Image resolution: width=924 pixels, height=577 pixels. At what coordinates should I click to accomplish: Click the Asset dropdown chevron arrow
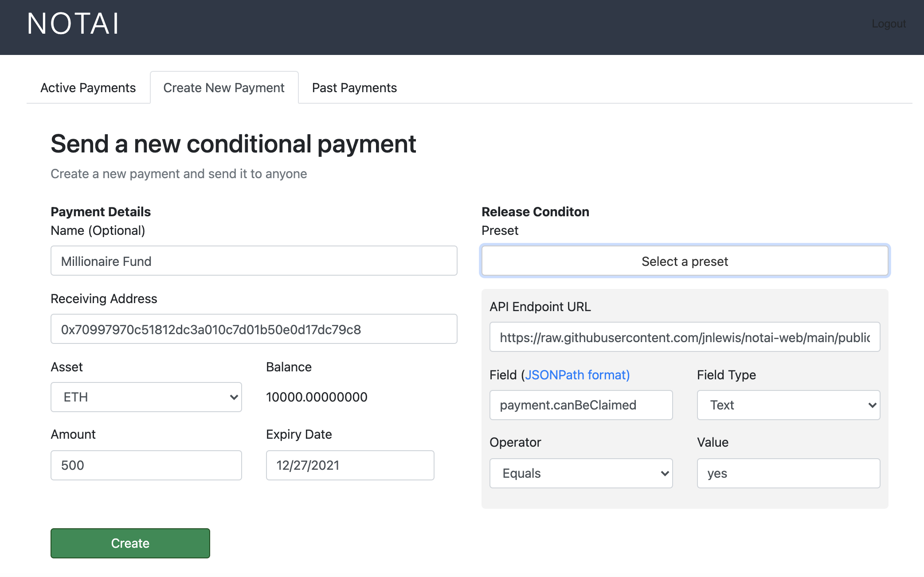click(x=234, y=397)
